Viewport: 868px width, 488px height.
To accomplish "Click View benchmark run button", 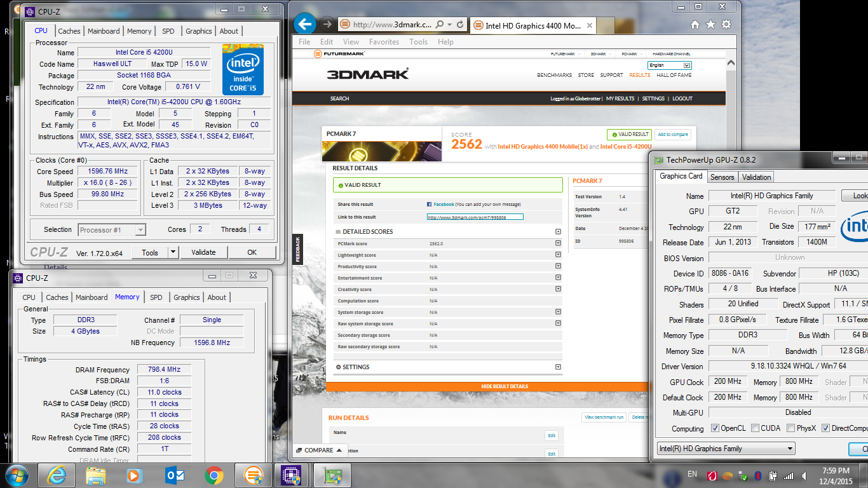I will 604,417.
